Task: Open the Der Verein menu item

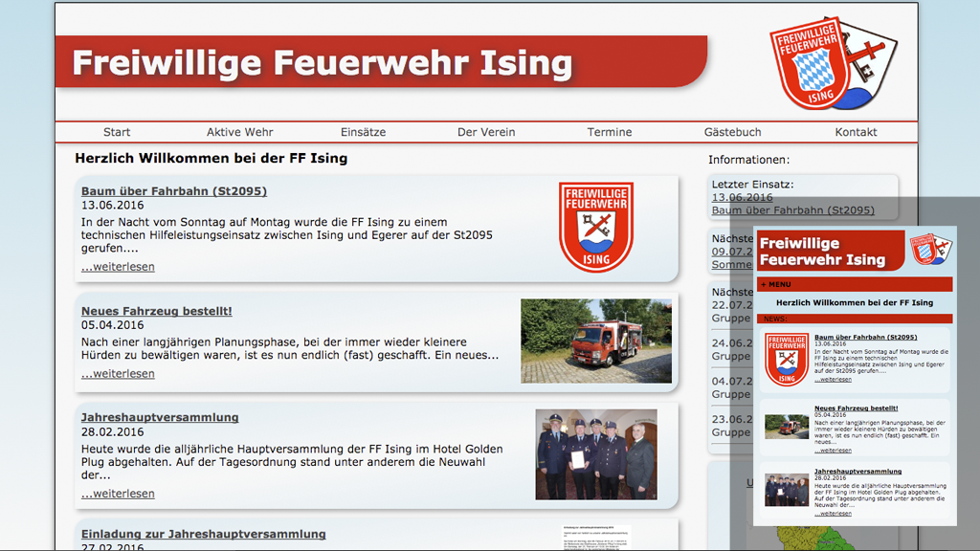Action: tap(486, 132)
